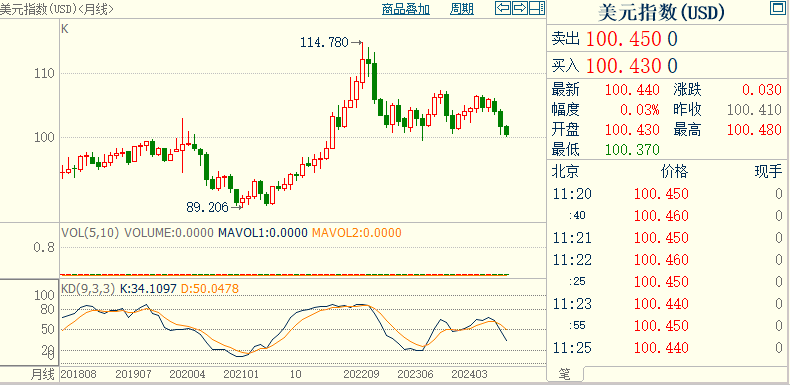Click the 月线 period label
This screenshot has height=385, width=790.
pos(42,374)
